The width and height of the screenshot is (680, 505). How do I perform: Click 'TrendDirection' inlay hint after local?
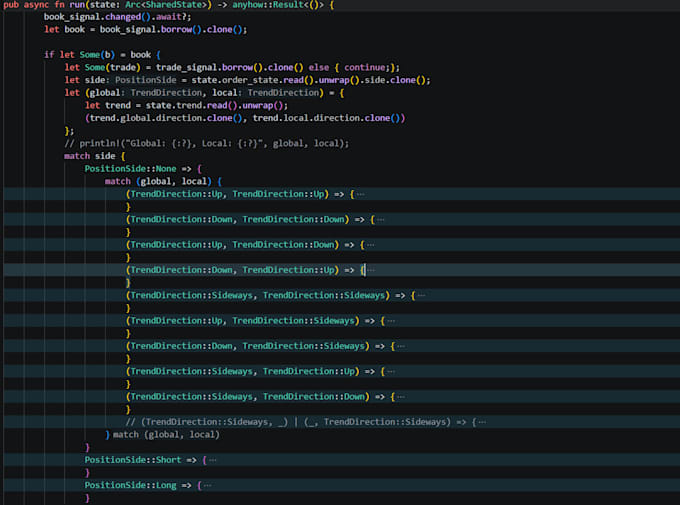[x=283, y=93]
